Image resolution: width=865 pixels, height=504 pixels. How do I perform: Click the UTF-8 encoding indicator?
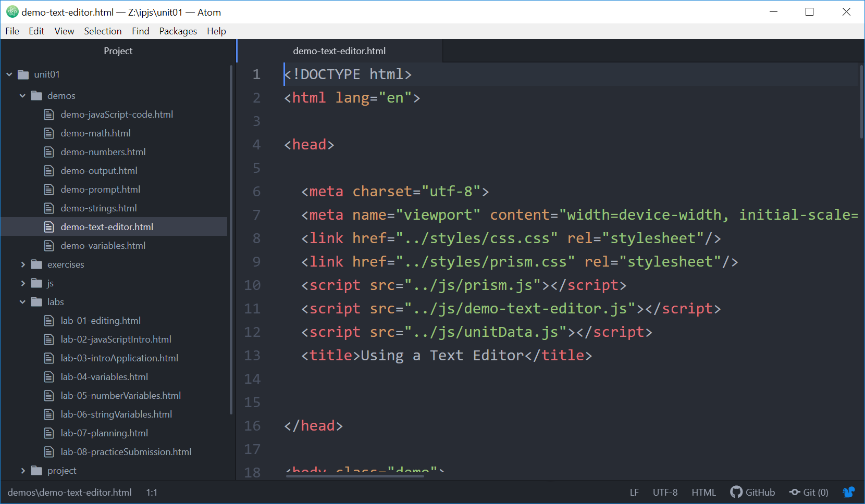(665, 492)
